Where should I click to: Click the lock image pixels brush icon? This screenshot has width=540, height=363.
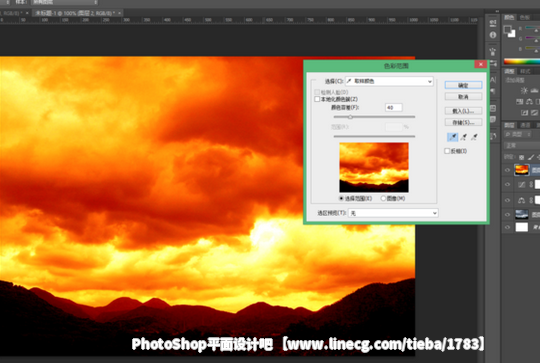click(x=531, y=157)
